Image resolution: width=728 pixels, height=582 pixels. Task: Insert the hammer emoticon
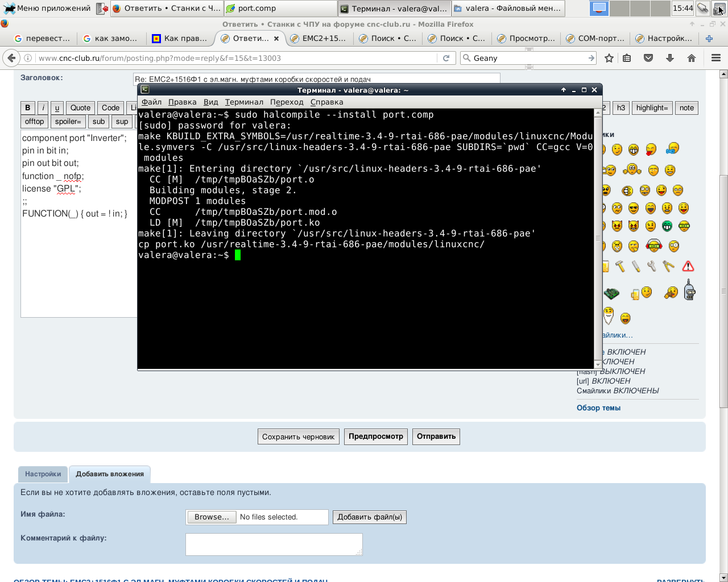[621, 266]
